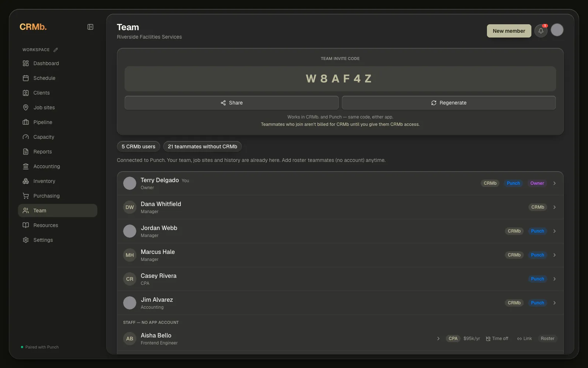
Task: Click the Paired with Punch status
Action: coord(40,347)
